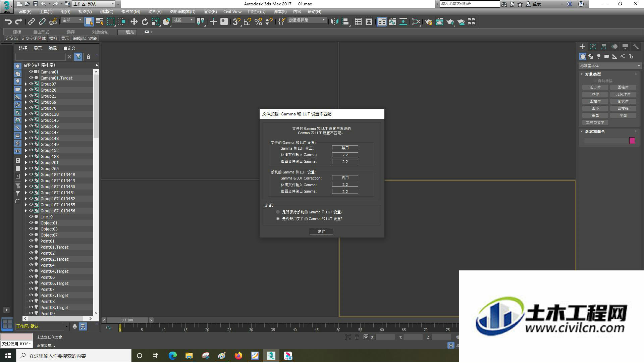Image resolution: width=644 pixels, height=363 pixels.
Task: Select the Lights category icon in Create panel
Action: [599, 56]
